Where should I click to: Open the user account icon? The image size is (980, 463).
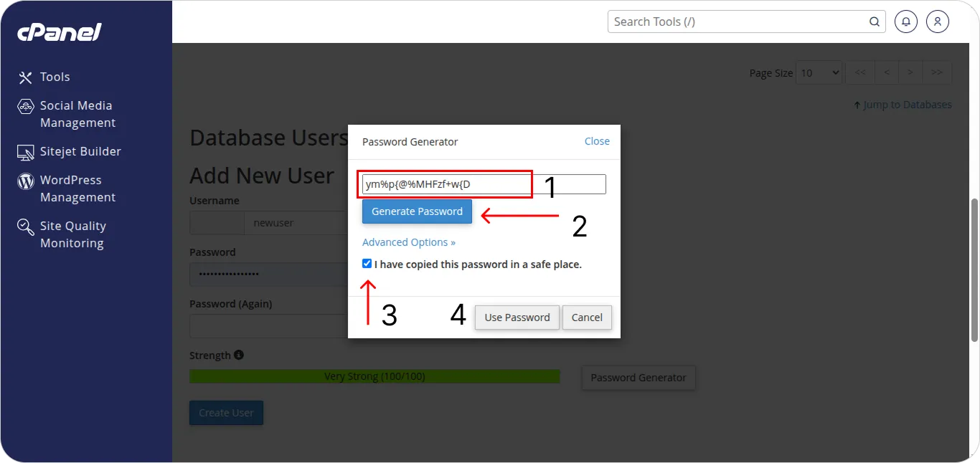938,22
